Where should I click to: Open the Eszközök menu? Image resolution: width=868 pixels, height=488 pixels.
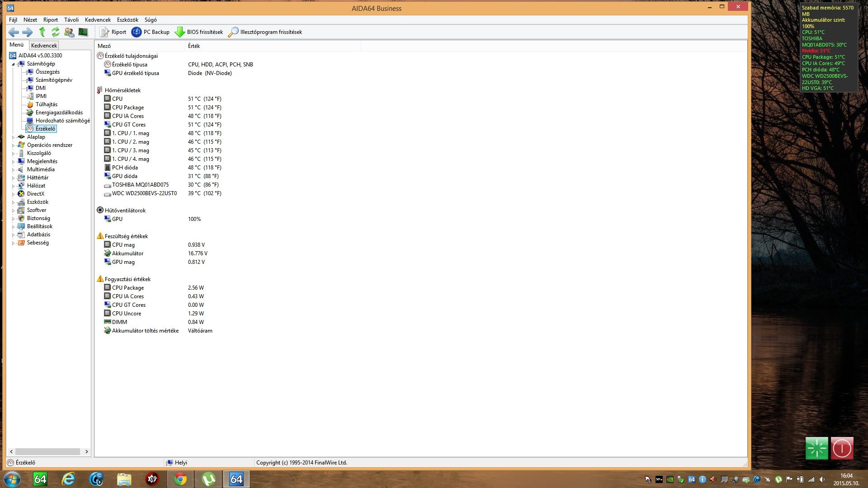[127, 20]
